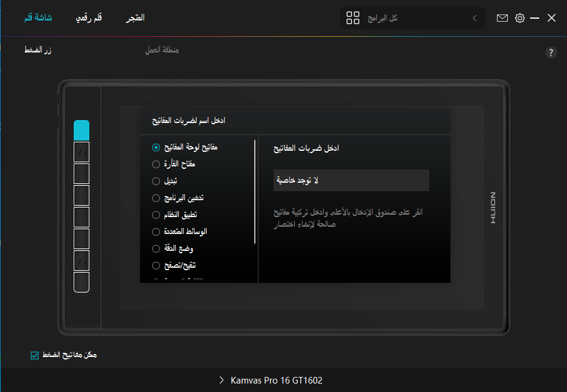Click the زر الضغط sub-tab
This screenshot has width=567, height=392.
pyautogui.click(x=37, y=50)
